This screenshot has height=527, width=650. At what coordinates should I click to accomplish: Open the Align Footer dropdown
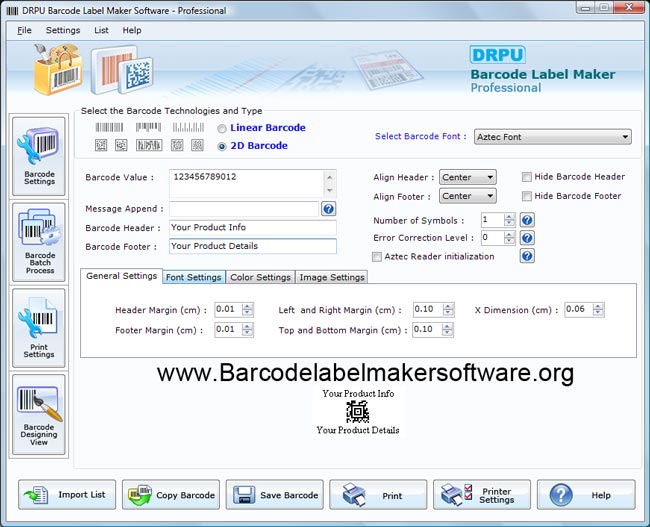tap(468, 196)
